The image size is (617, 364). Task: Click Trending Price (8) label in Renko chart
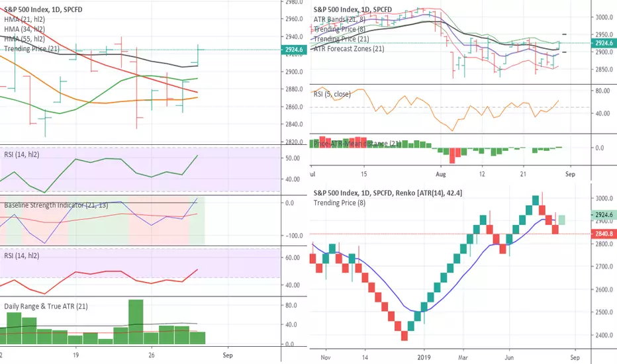pyautogui.click(x=340, y=203)
